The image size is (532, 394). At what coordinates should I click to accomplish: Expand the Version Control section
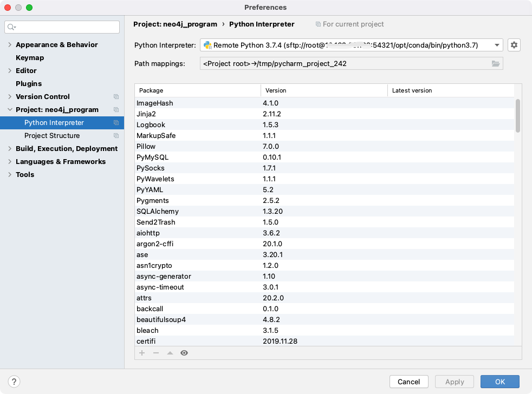(x=10, y=97)
